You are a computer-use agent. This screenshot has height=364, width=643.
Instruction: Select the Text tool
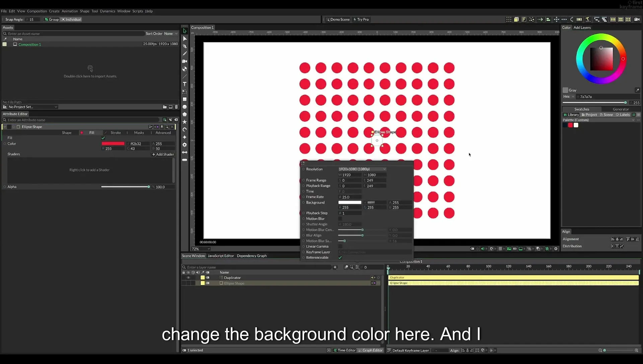[x=185, y=84]
